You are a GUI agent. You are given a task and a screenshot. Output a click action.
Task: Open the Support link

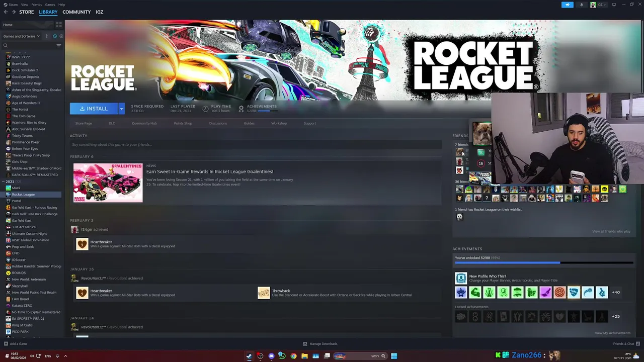(310, 123)
